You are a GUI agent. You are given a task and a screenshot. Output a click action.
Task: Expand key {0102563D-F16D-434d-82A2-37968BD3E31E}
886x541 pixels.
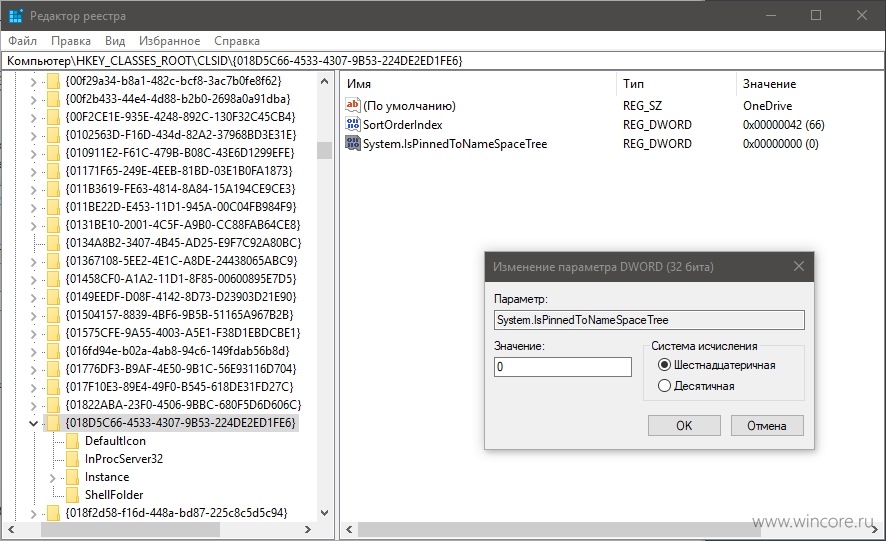(33, 136)
